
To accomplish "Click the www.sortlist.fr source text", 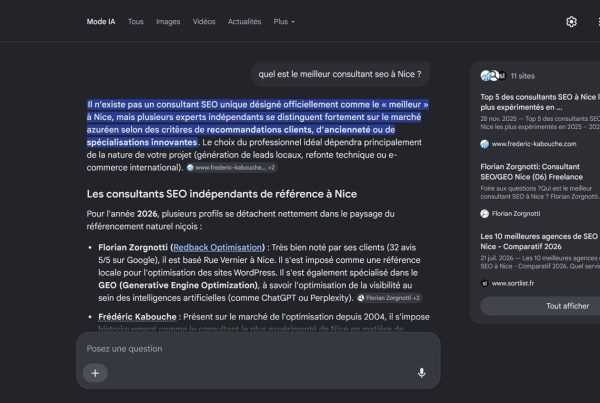I will (513, 283).
